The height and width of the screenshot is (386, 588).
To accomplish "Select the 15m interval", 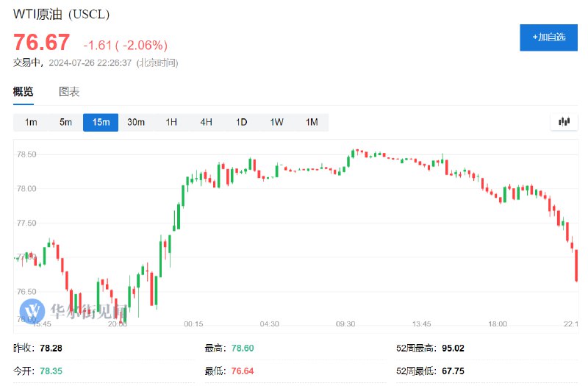I will point(101,122).
